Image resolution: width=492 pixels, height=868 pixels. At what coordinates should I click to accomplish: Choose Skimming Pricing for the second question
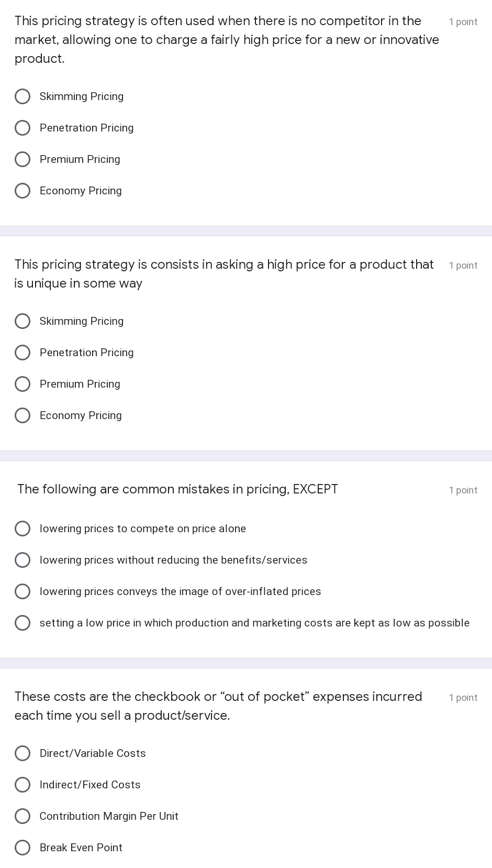click(x=23, y=321)
